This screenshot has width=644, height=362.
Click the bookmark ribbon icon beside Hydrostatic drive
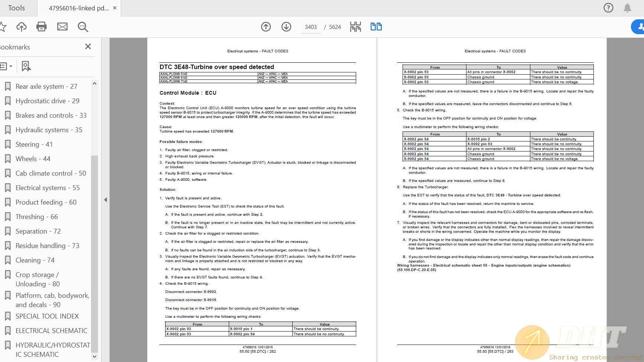tap(7, 101)
